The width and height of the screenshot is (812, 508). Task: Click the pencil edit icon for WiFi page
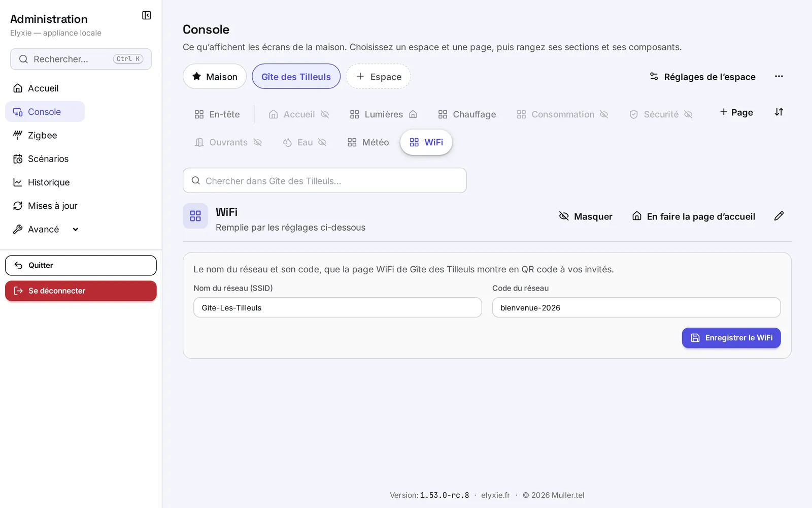point(779,216)
